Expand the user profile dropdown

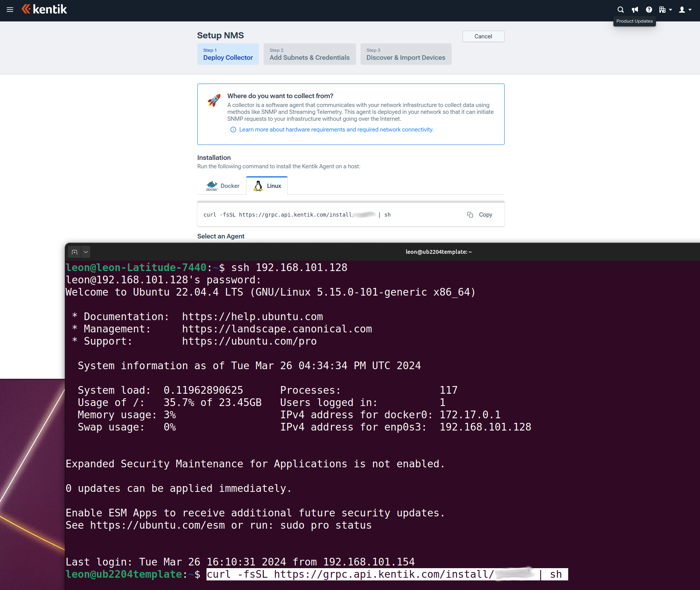(685, 10)
